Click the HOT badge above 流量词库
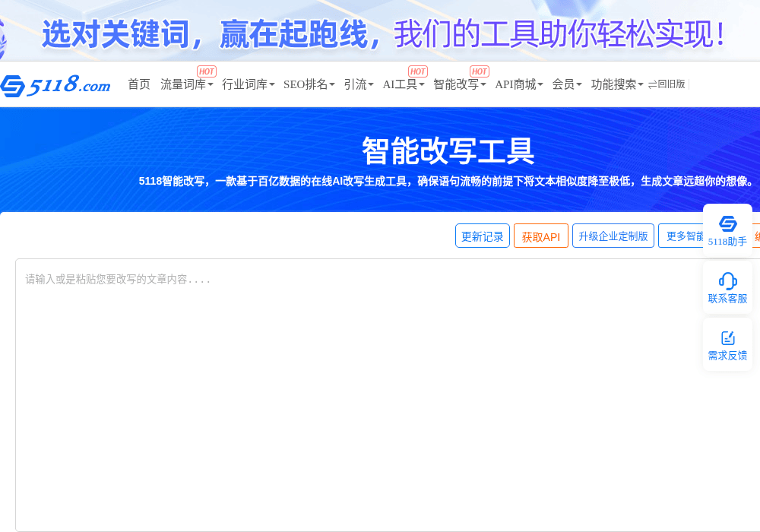 [207, 71]
